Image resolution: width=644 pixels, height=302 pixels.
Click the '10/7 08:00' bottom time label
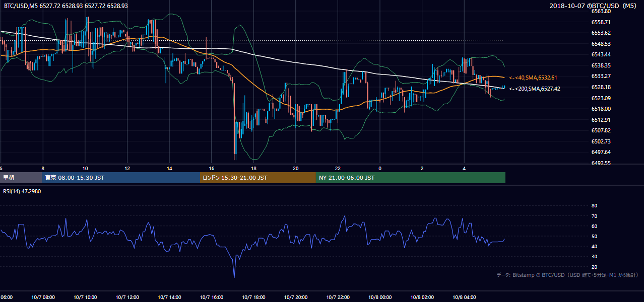43,297
